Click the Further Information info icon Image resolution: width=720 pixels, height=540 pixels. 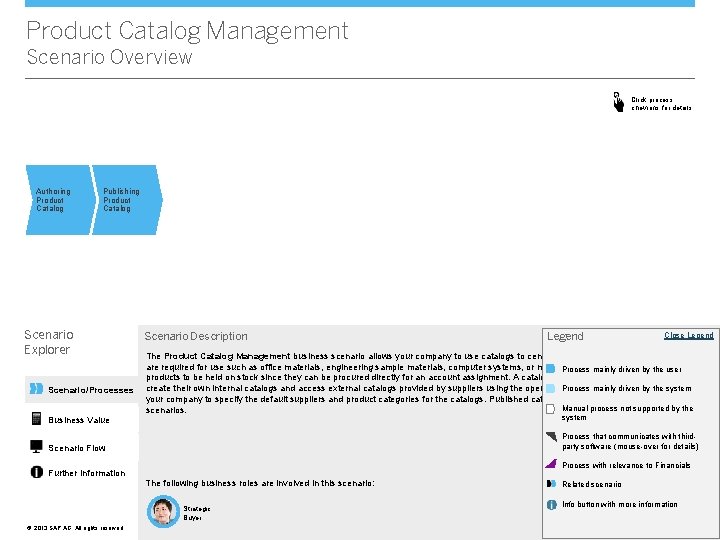click(36, 472)
